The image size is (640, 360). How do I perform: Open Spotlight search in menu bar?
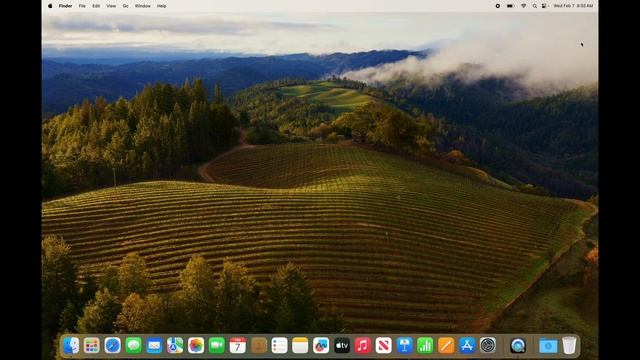pos(535,6)
